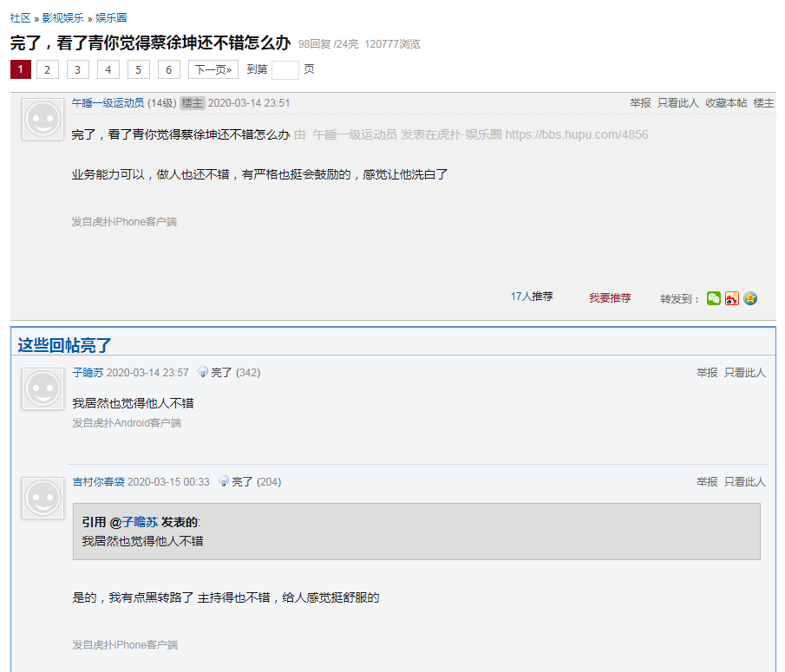Click the lightbulb icon on 吉村你春袋's reply
The height and width of the screenshot is (672, 785).
[x=224, y=481]
